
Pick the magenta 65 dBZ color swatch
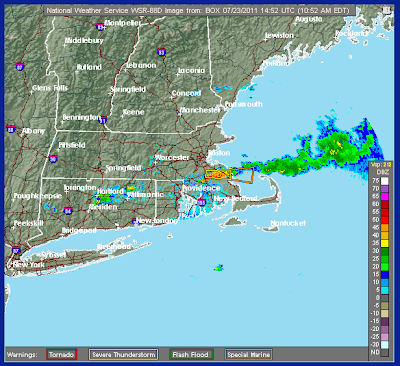click(x=385, y=197)
